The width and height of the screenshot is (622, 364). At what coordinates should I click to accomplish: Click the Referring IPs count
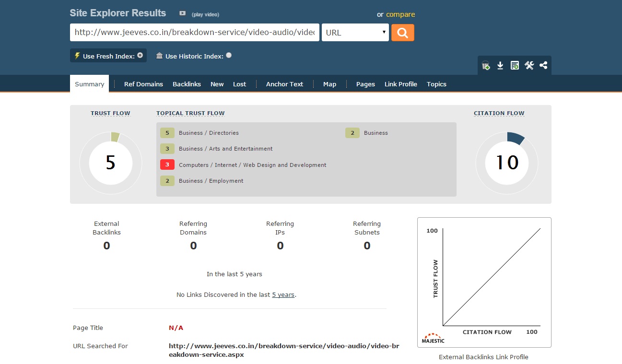point(280,246)
